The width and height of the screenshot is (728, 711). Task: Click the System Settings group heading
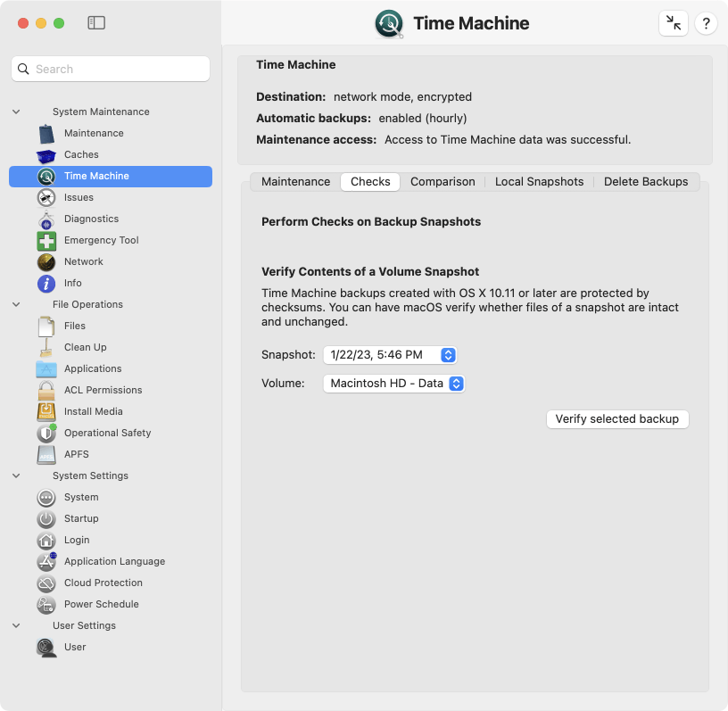tap(90, 476)
